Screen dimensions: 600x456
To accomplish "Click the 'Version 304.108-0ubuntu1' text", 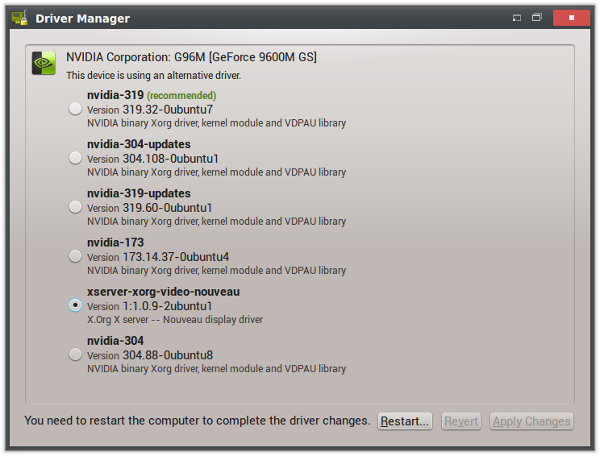I will click(x=153, y=159).
